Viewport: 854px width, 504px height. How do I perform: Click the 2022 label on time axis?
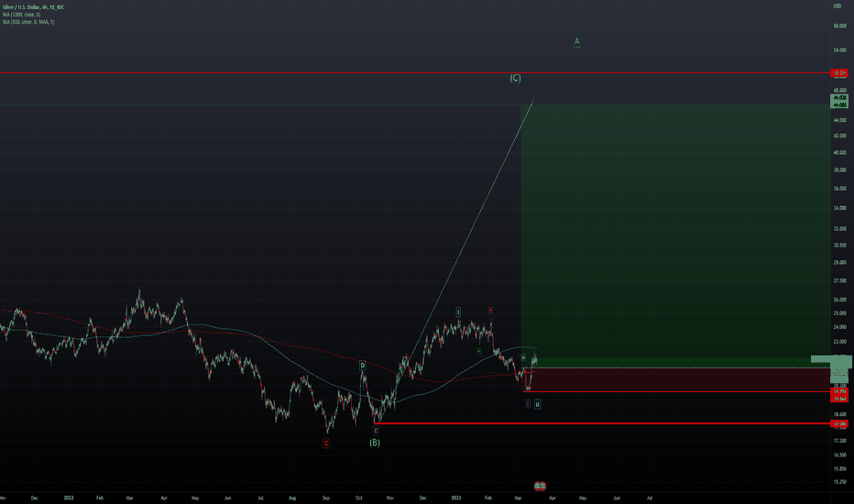[x=69, y=498]
